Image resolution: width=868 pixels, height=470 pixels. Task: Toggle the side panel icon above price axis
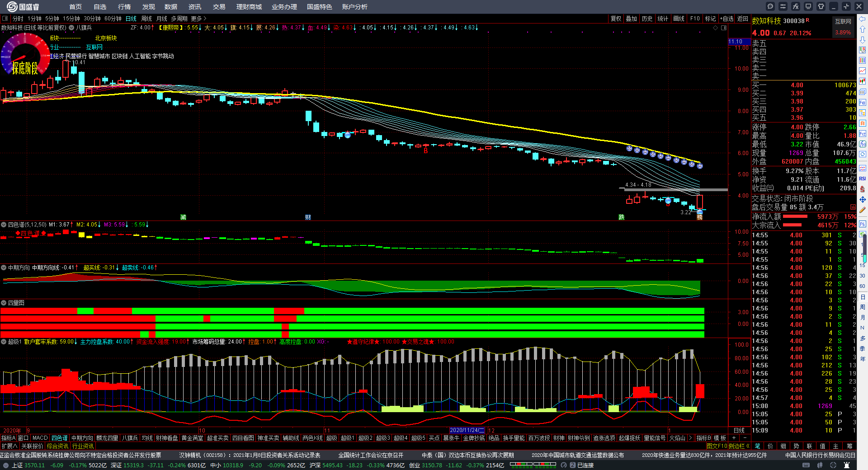[724, 28]
